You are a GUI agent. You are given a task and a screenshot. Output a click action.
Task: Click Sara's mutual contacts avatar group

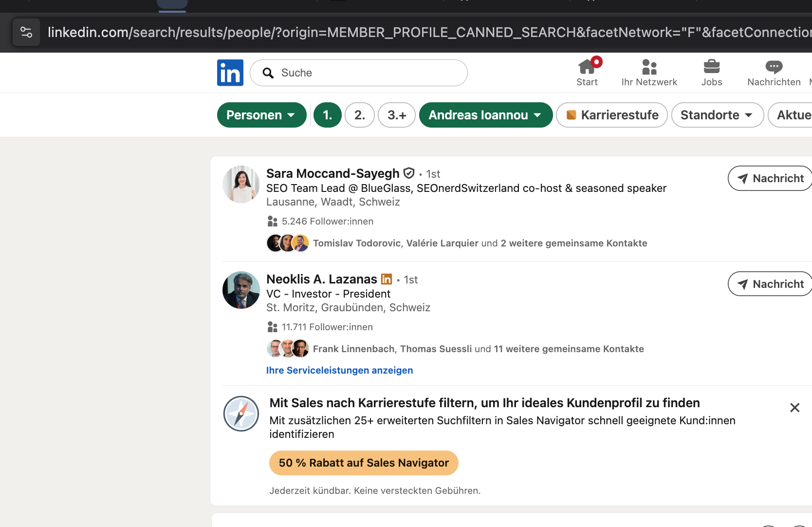tap(288, 243)
